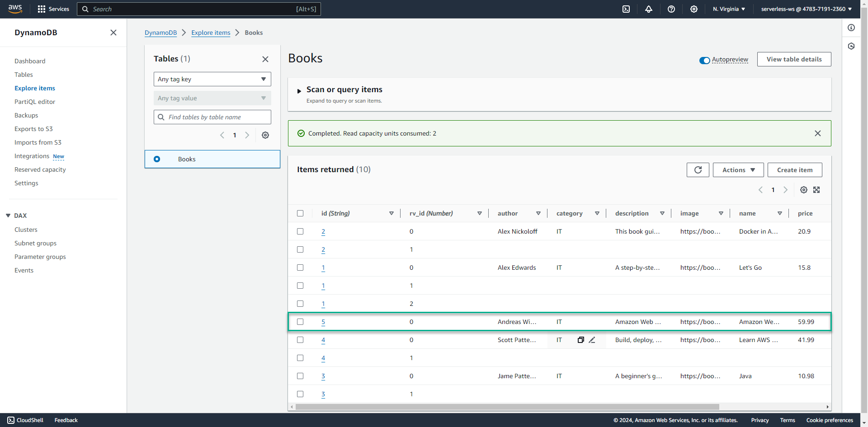Go to the next items page arrow
This screenshot has height=427, width=868.
[785, 190]
